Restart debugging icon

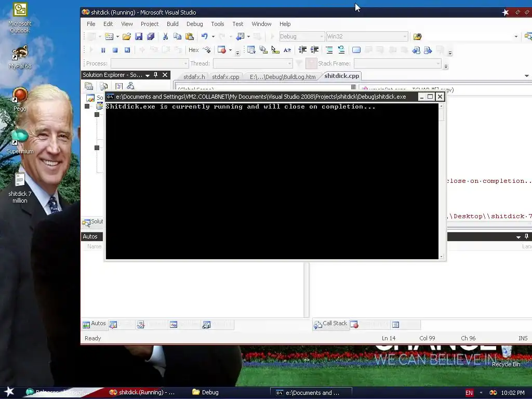click(127, 50)
